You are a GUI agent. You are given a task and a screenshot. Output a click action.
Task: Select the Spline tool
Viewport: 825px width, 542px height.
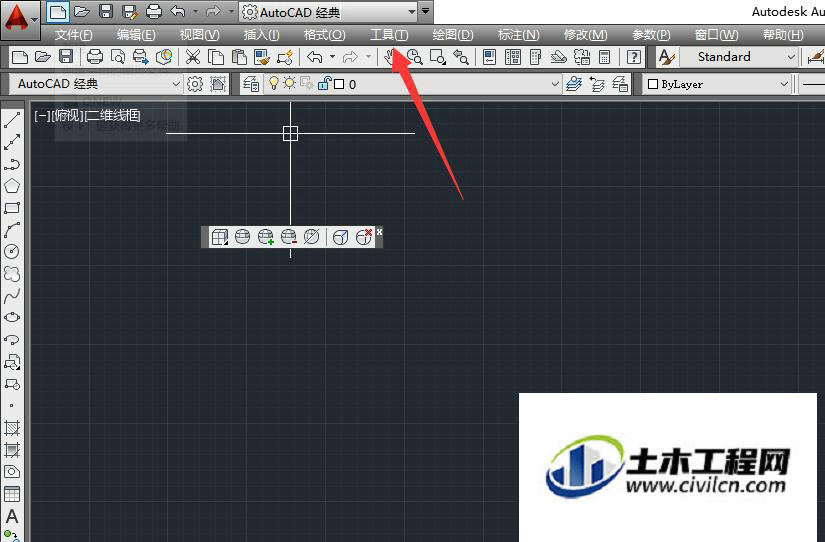12,296
